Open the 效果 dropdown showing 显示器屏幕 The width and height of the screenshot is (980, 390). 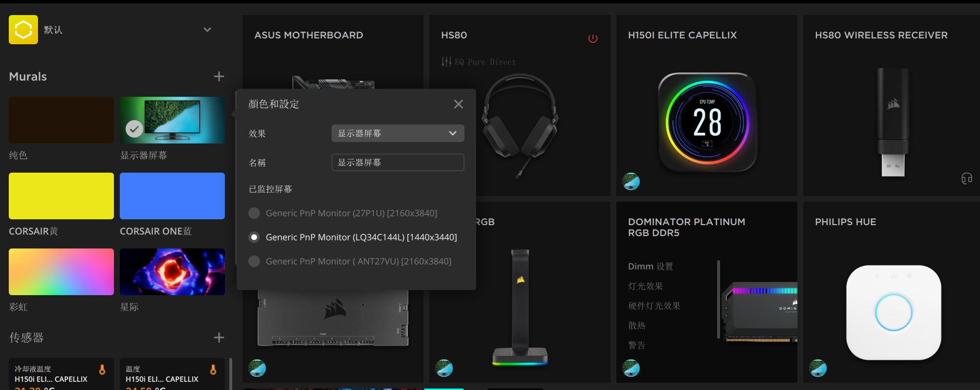[398, 133]
